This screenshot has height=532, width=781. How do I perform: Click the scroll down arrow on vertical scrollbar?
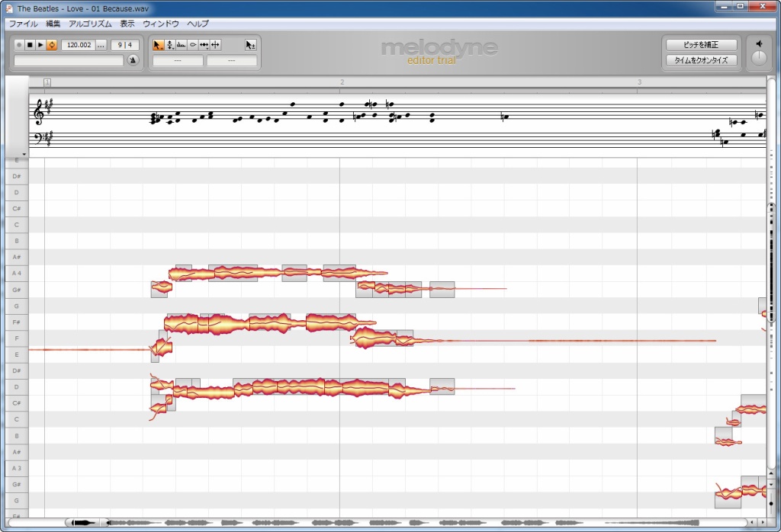[x=772, y=484]
